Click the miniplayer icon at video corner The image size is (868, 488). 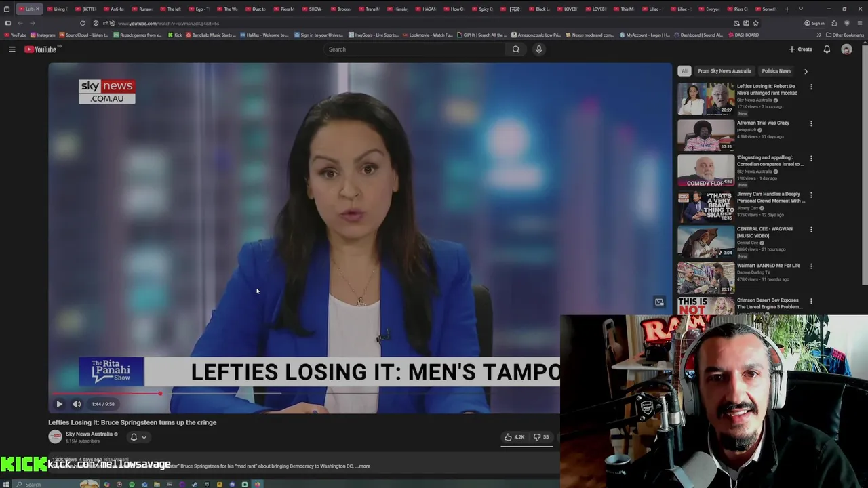(659, 302)
